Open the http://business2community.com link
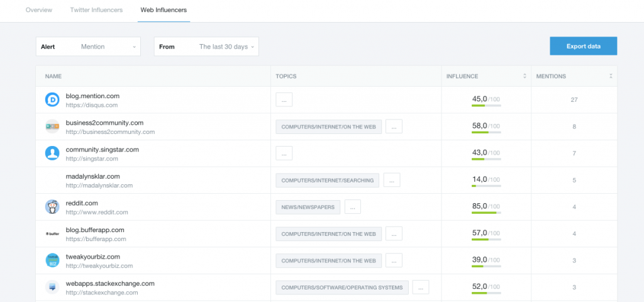Image resolution: width=644 pixels, height=302 pixels. [110, 132]
